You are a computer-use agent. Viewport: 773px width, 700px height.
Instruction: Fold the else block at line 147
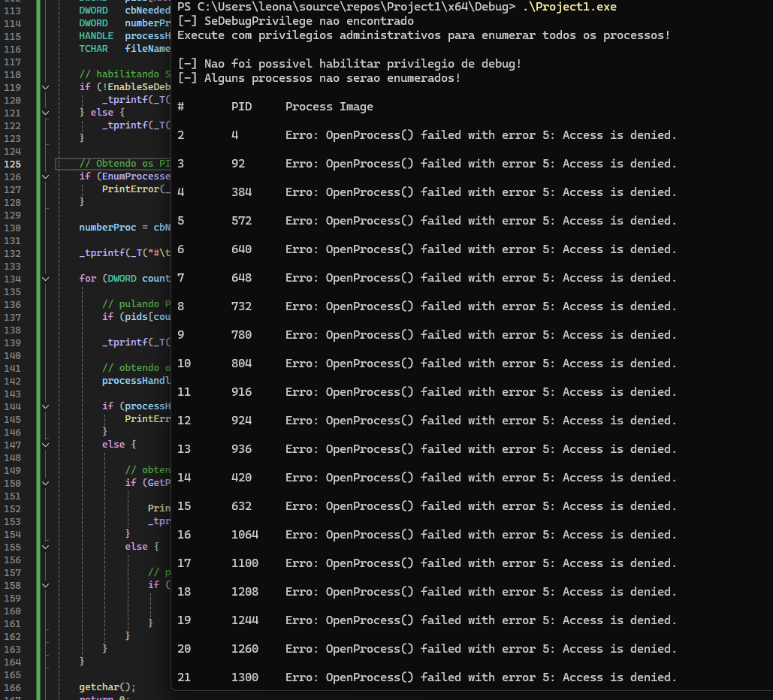coord(46,445)
